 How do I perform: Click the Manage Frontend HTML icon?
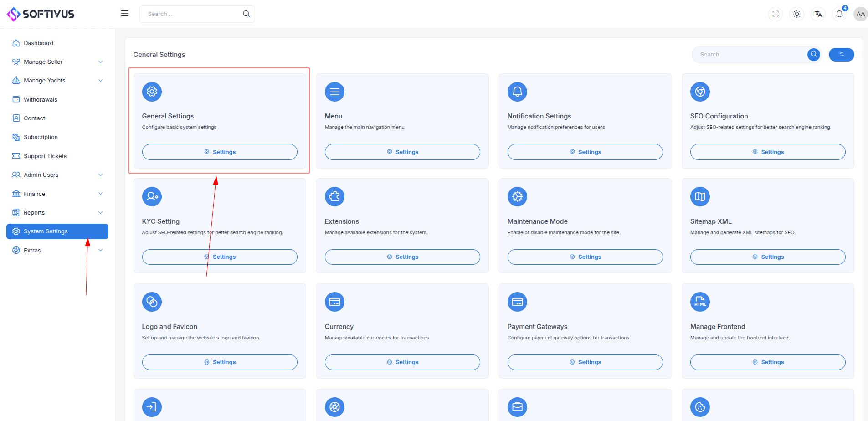(700, 302)
